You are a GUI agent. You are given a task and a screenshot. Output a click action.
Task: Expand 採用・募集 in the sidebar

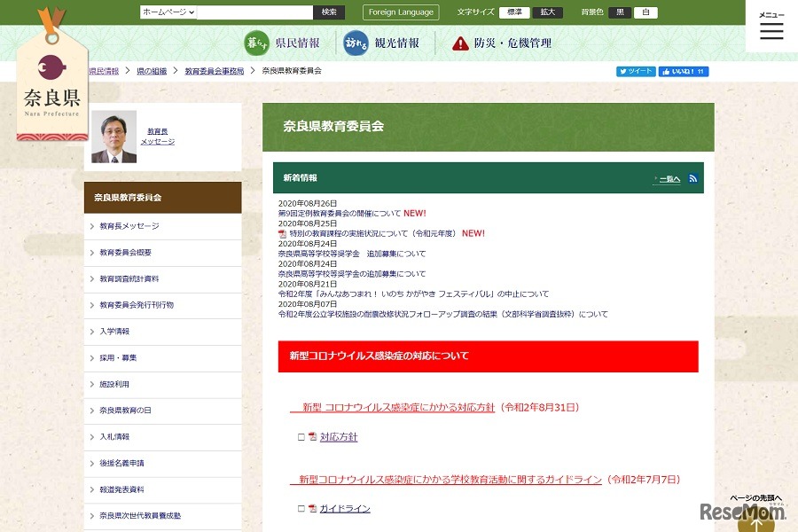(x=162, y=358)
